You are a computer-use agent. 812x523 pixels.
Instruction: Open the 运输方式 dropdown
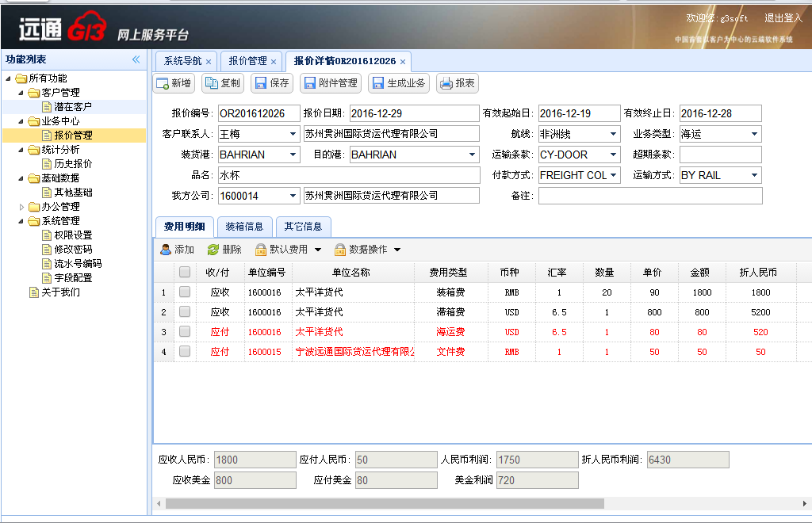pyautogui.click(x=755, y=175)
